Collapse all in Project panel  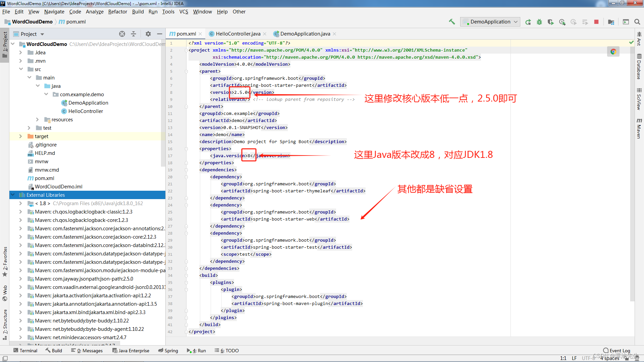click(133, 34)
